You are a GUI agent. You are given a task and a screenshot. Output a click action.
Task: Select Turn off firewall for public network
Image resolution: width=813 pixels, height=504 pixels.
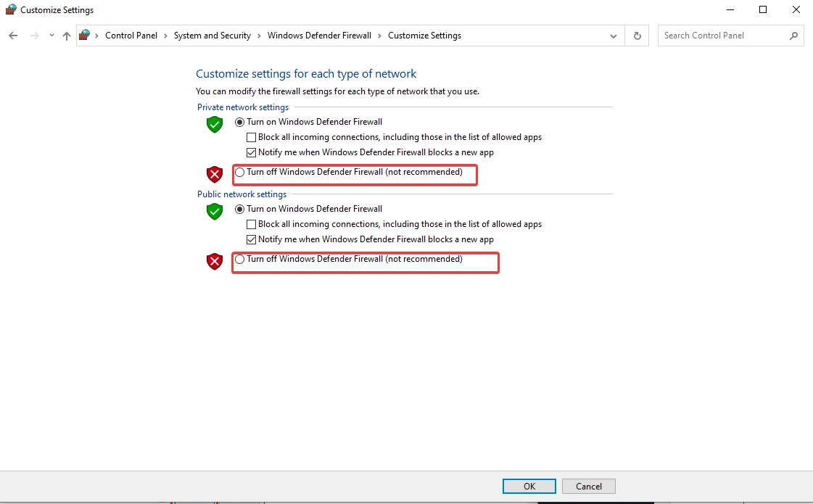pyautogui.click(x=239, y=260)
